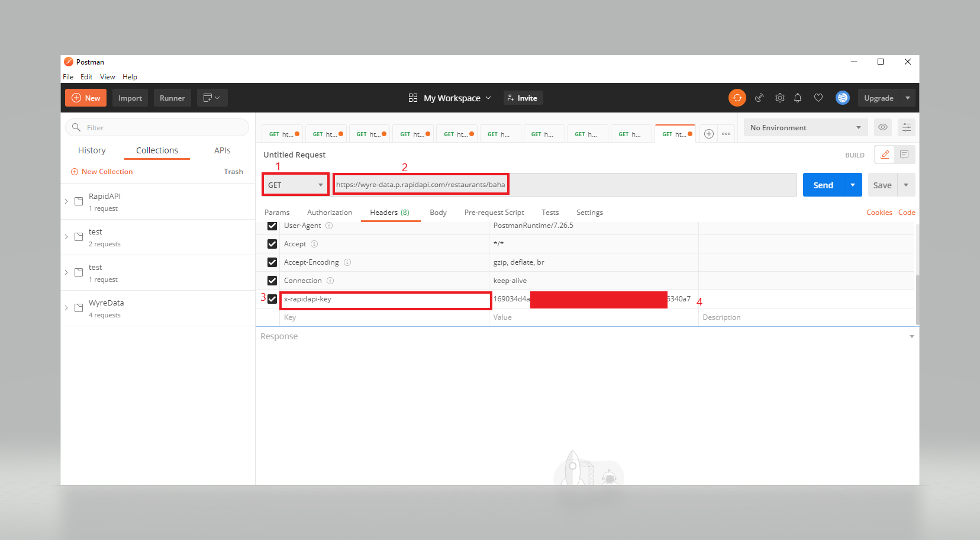
Task: Uncheck the x-rapidapi-key header checkbox
Action: tap(272, 299)
